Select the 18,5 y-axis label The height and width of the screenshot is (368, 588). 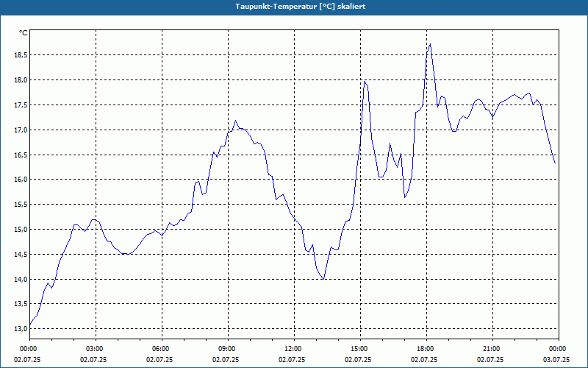coord(21,55)
